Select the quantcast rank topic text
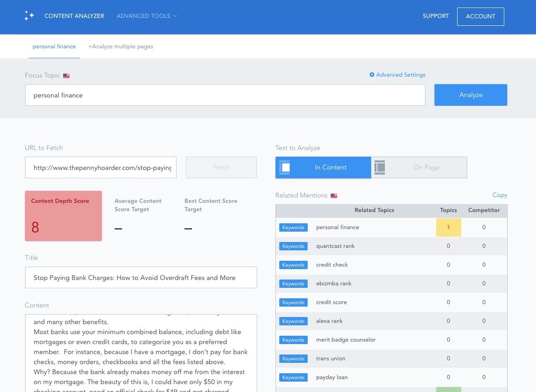The height and width of the screenshot is (392, 536). 335,246
